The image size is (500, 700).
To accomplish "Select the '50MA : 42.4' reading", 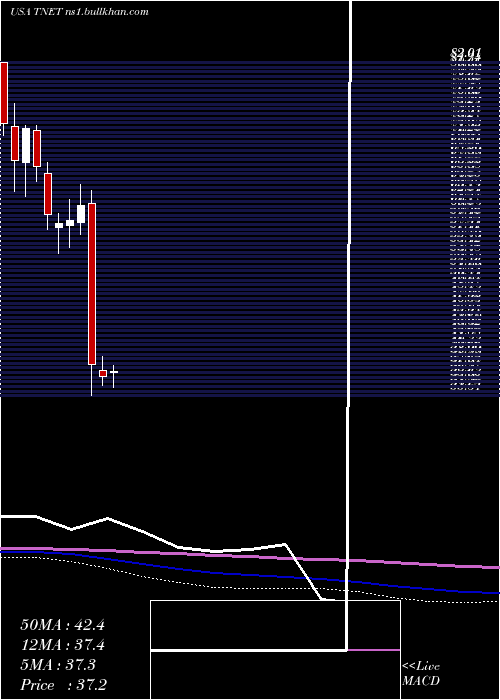I will [x=62, y=625].
